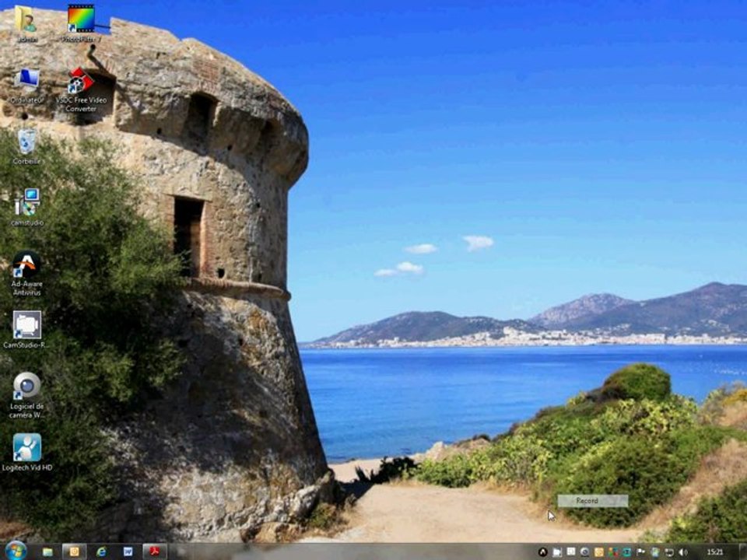Open the clock showing 15:21
747x560 pixels.
[715, 552]
